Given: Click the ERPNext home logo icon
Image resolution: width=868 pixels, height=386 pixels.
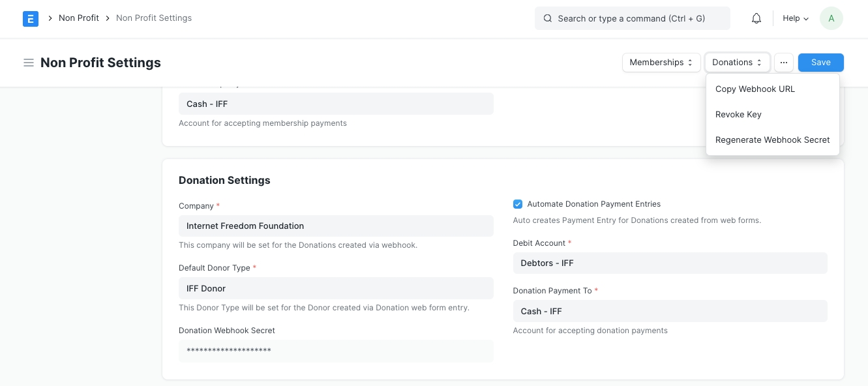Looking at the screenshot, I should pos(31,18).
